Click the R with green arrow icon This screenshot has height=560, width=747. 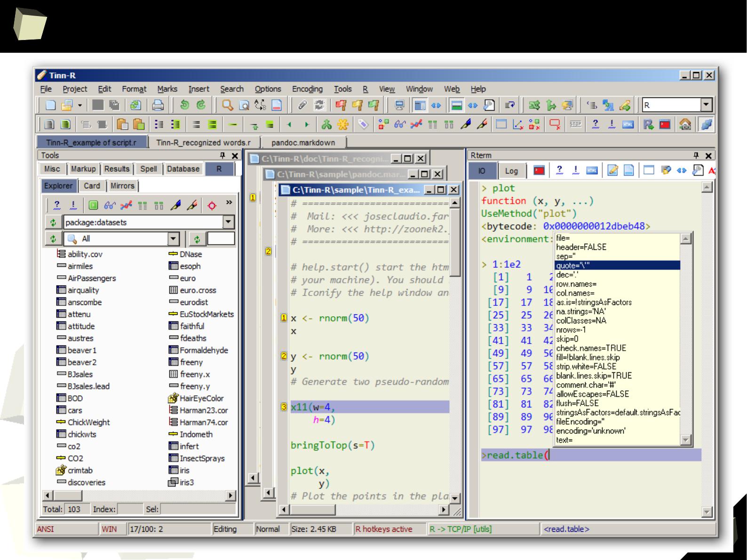649,125
